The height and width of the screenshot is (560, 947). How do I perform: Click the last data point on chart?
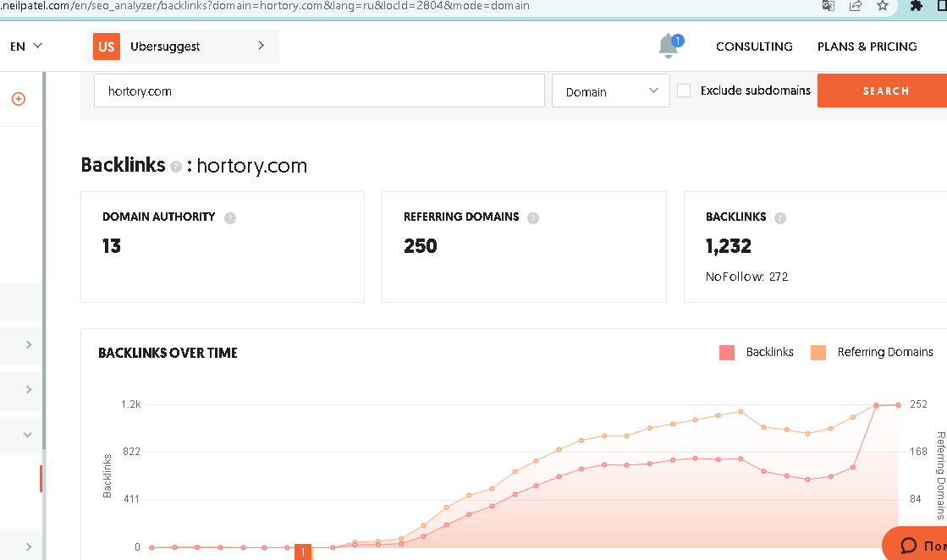coord(899,405)
